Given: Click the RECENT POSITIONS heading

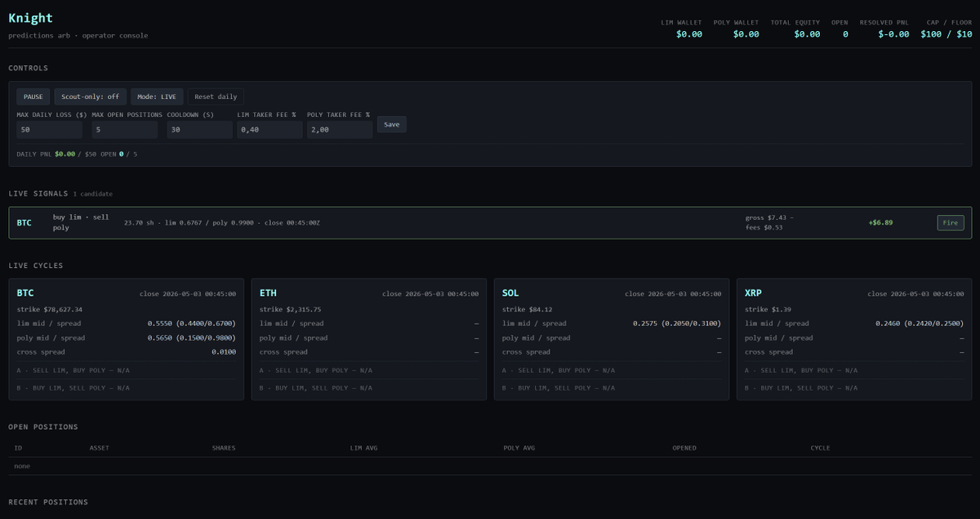Looking at the screenshot, I should point(48,502).
